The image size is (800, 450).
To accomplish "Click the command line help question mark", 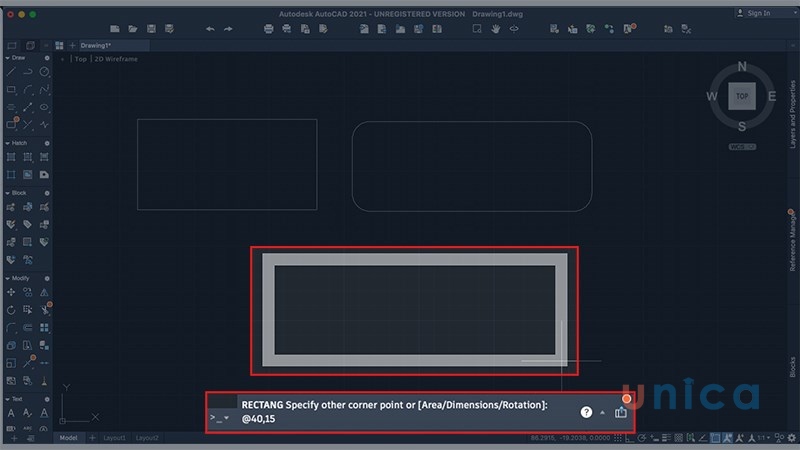I will point(586,412).
